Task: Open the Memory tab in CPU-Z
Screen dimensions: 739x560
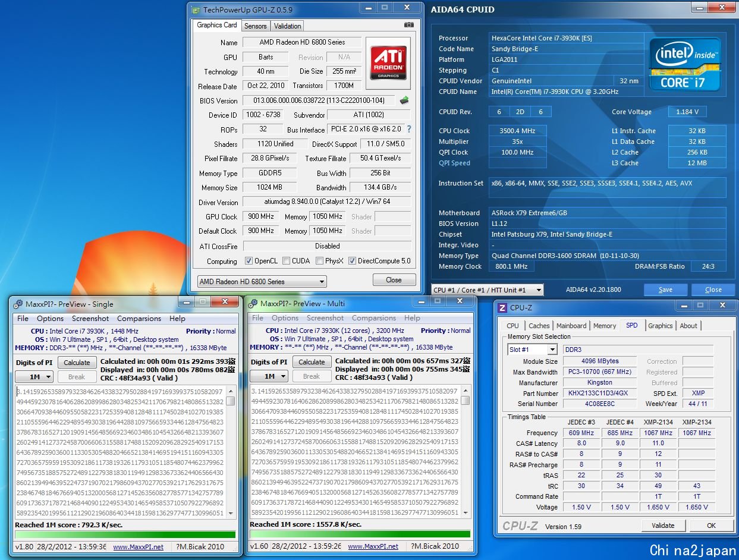Action: (x=605, y=326)
